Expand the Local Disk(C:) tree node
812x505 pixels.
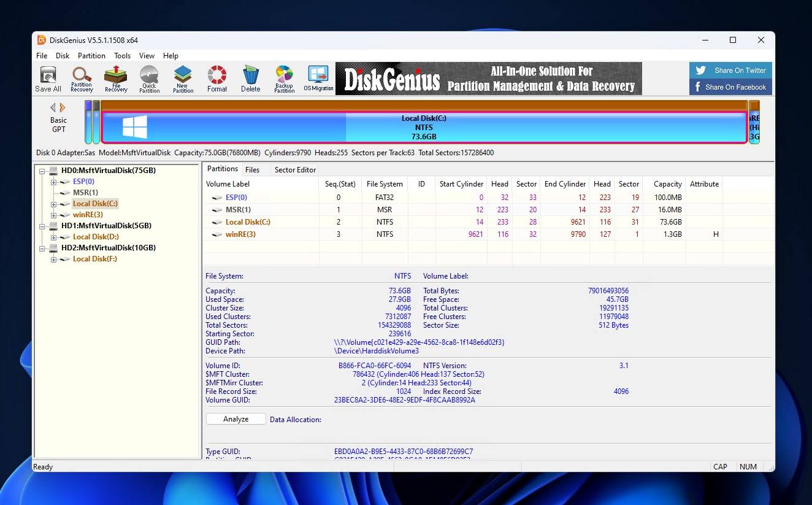point(53,204)
